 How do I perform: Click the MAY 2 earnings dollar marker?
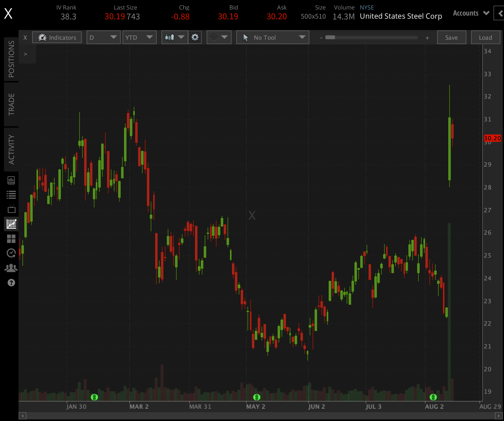tap(257, 397)
